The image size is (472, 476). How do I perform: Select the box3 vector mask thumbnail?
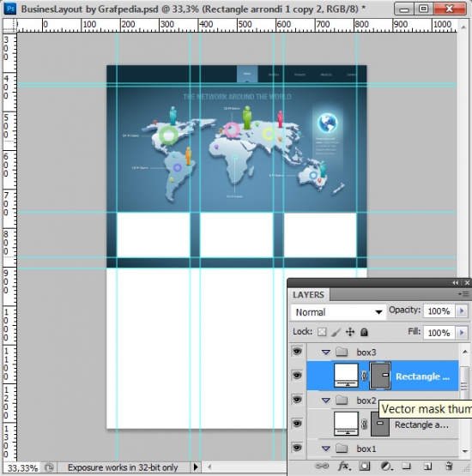coord(380,376)
